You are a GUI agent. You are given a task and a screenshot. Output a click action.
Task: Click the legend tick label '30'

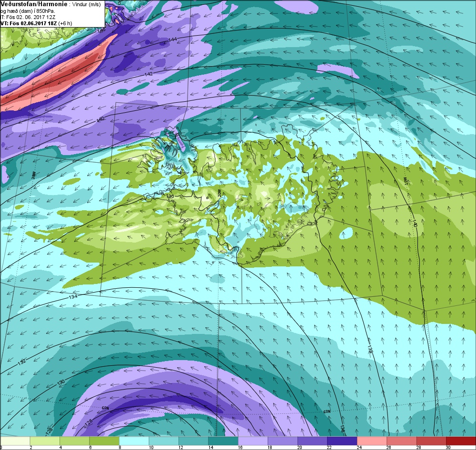coord(448,447)
